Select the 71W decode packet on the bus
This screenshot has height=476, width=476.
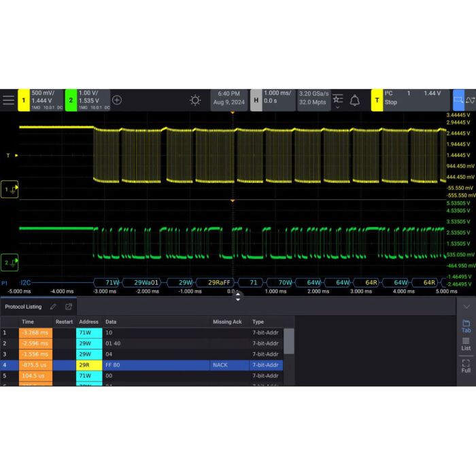[108, 283]
